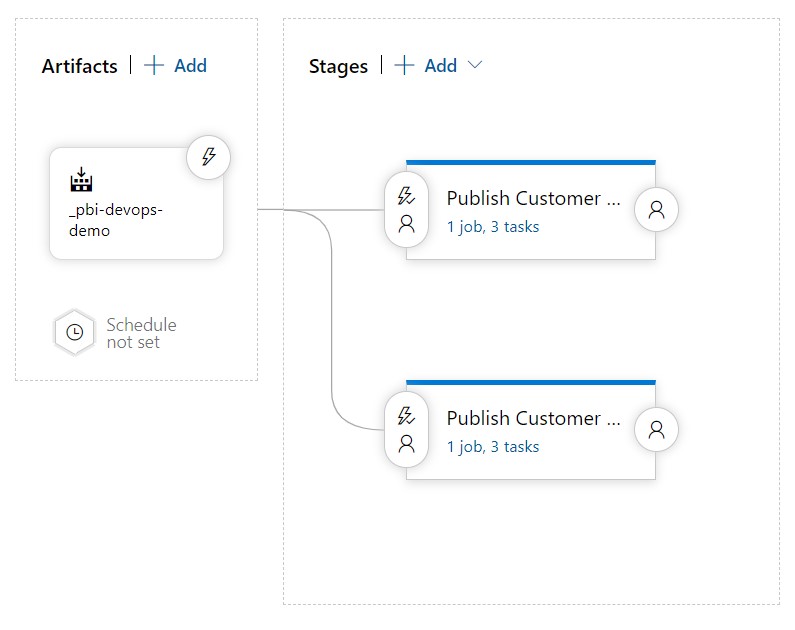This screenshot has width=795, height=630.
Task: Select the bottom Publish Customer stage name
Action: pos(524,418)
